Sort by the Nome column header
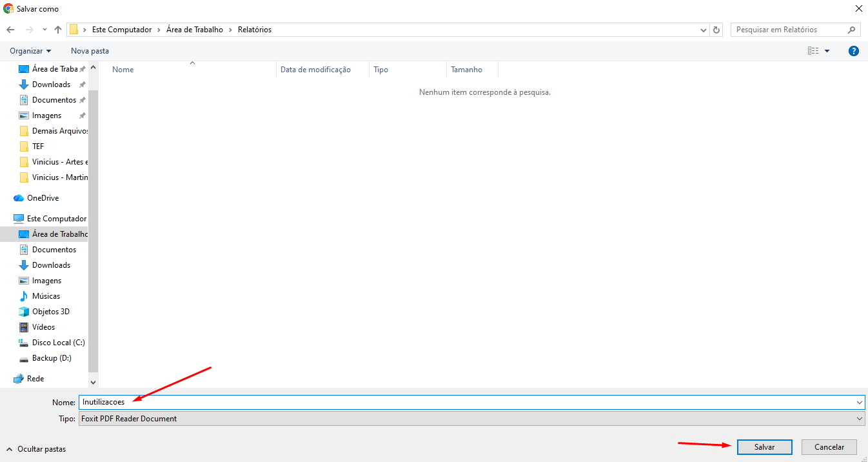The image size is (868, 462). click(x=123, y=70)
